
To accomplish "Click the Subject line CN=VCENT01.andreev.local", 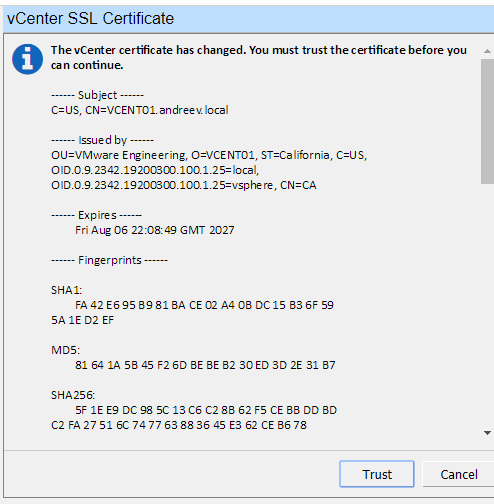I will [x=140, y=110].
